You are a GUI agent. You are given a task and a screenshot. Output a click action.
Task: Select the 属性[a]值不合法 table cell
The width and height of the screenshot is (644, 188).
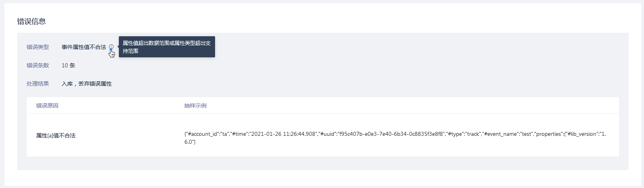pos(56,135)
